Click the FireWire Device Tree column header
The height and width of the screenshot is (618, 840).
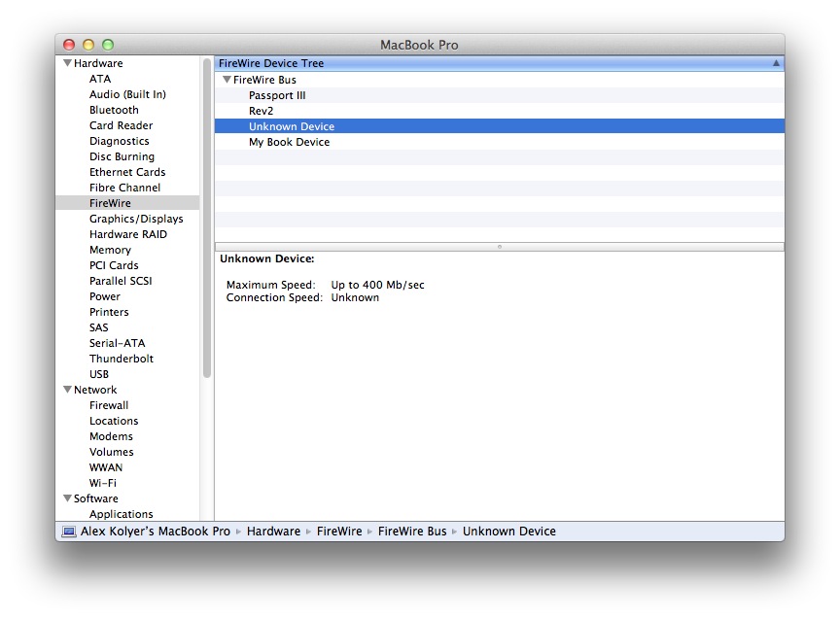500,63
